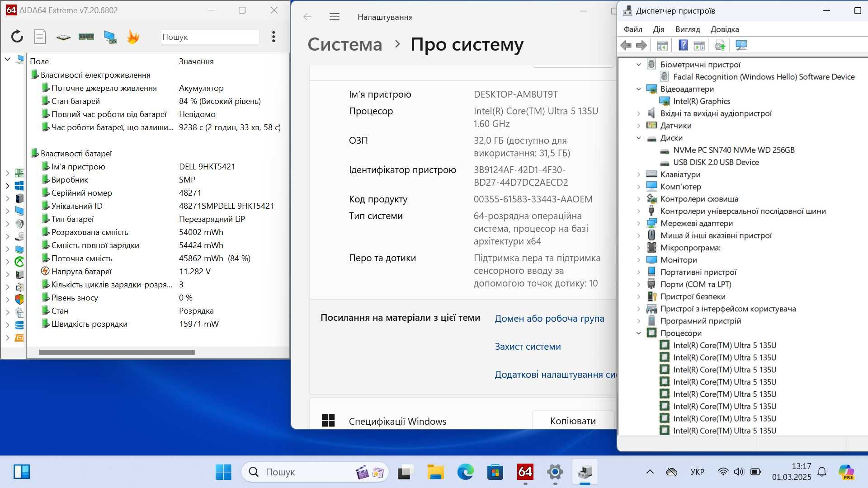Click Settings gear taskbar icon
868x488 pixels.
(x=555, y=472)
